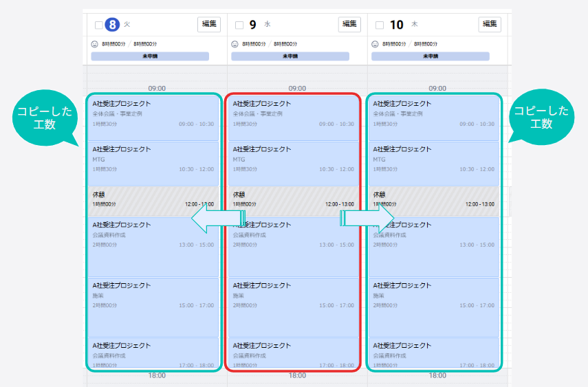Click smiley face icon under day 9

pyautogui.click(x=235, y=44)
